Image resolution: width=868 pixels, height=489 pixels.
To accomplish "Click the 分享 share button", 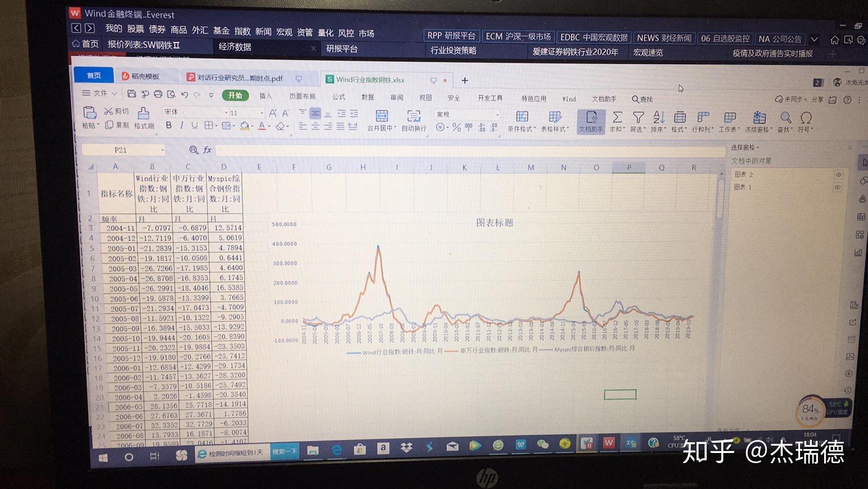I will pos(817,100).
